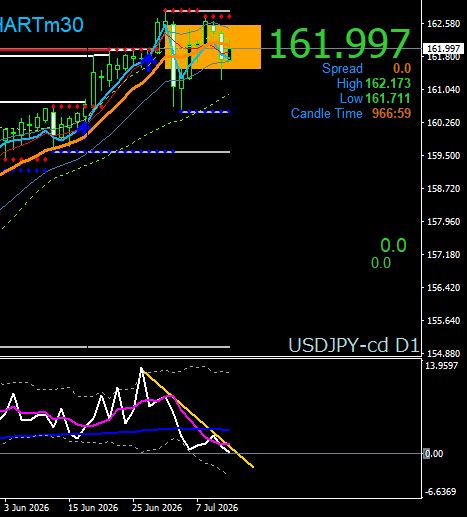Click the 159.500 price scale label
Viewport: 467px width, 517px height.
coord(444,156)
